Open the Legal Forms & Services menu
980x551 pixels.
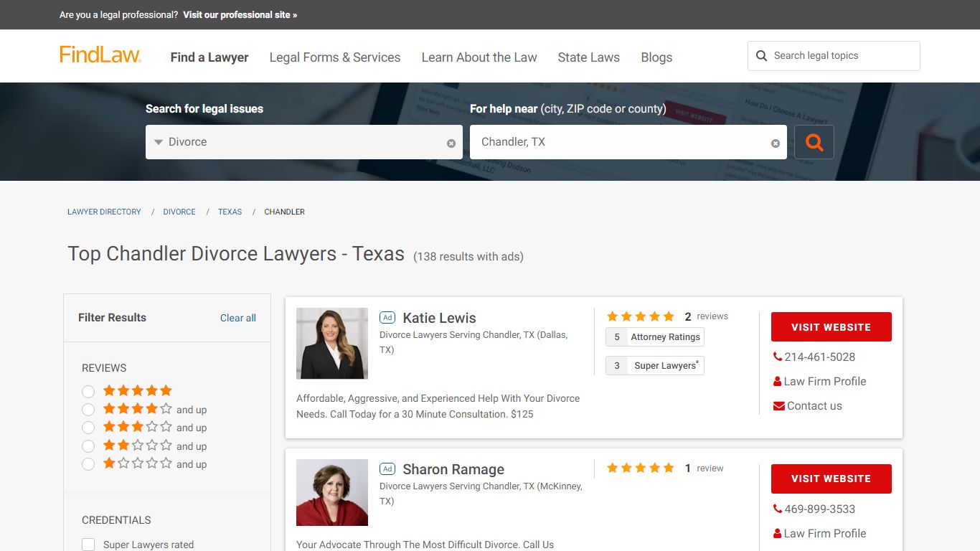(335, 57)
